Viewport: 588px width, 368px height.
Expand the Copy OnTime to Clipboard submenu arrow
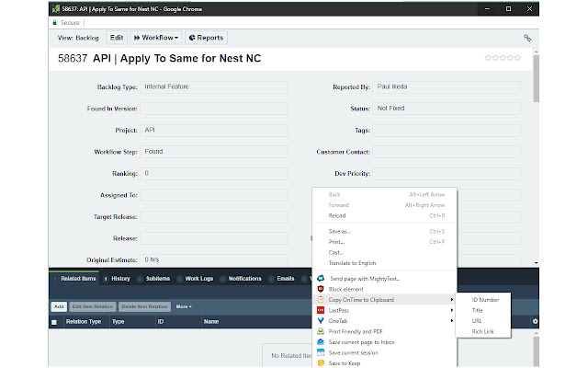pyautogui.click(x=452, y=300)
